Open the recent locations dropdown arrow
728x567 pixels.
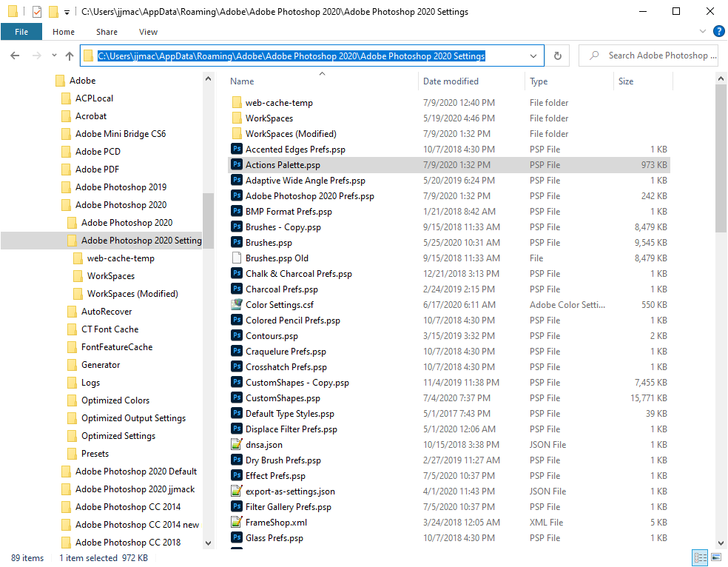point(54,56)
